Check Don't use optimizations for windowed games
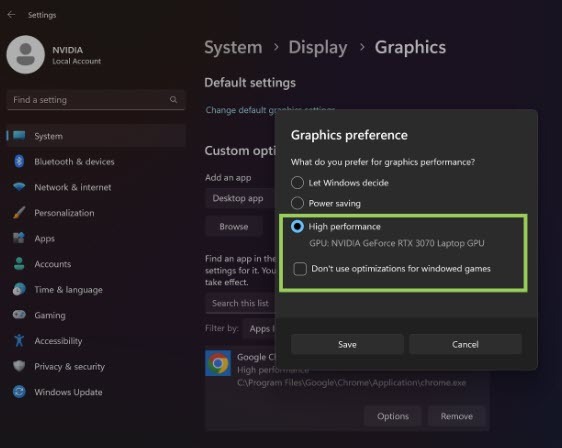This screenshot has width=562, height=448. tap(300, 268)
